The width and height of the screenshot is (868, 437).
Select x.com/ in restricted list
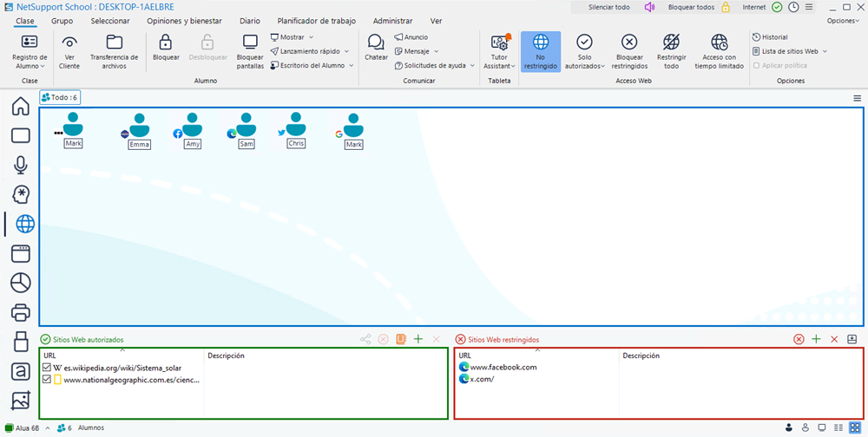coord(477,379)
